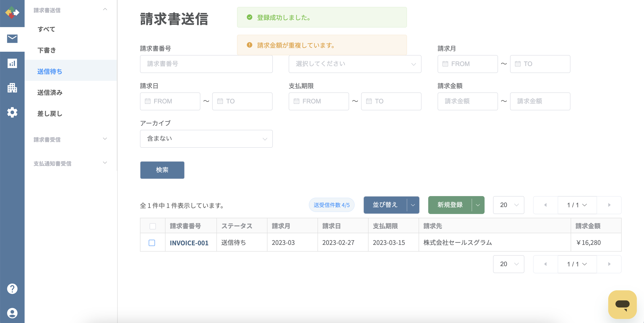The height and width of the screenshot is (323, 644).
Task: Open the chat support widget
Action: click(x=622, y=304)
